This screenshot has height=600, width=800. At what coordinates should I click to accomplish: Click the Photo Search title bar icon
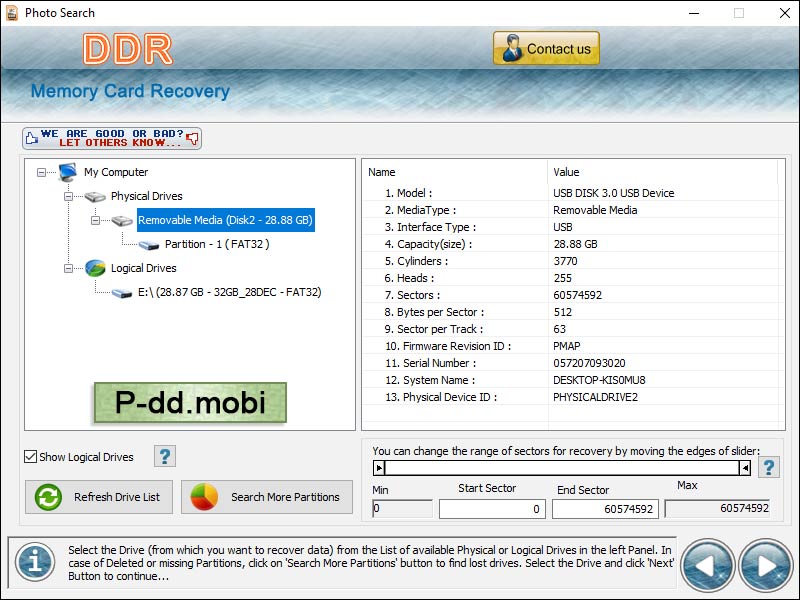pyautogui.click(x=12, y=13)
